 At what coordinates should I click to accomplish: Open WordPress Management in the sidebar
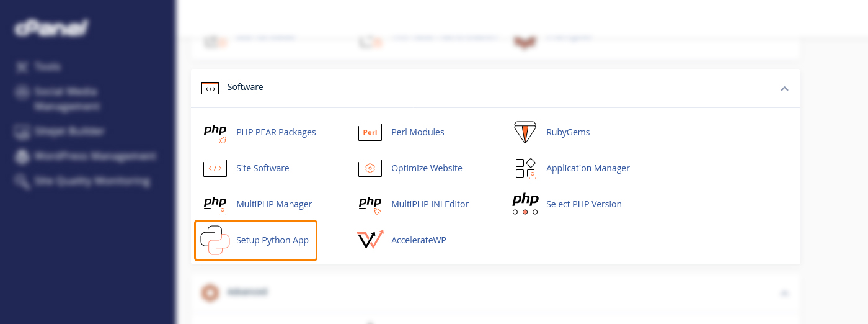tap(95, 156)
